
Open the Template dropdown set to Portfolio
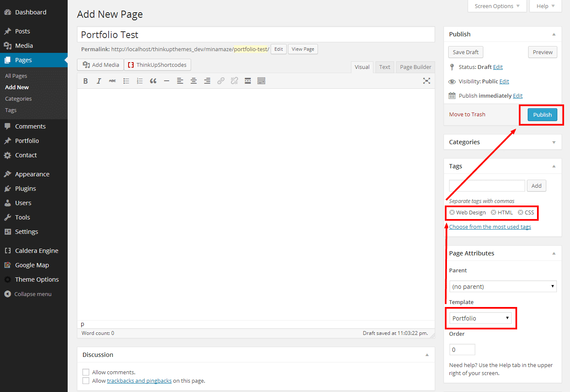click(x=480, y=318)
